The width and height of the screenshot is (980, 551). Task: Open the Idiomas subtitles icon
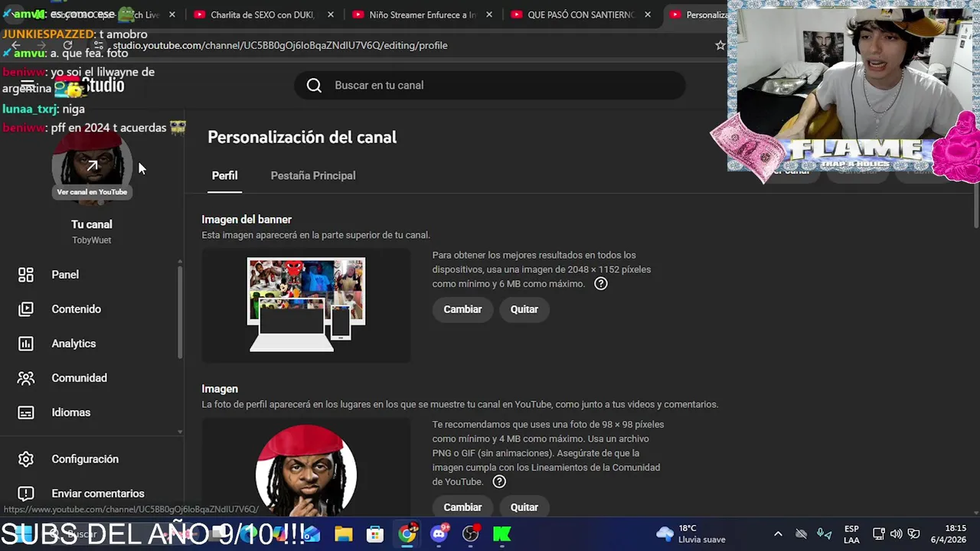(x=26, y=412)
